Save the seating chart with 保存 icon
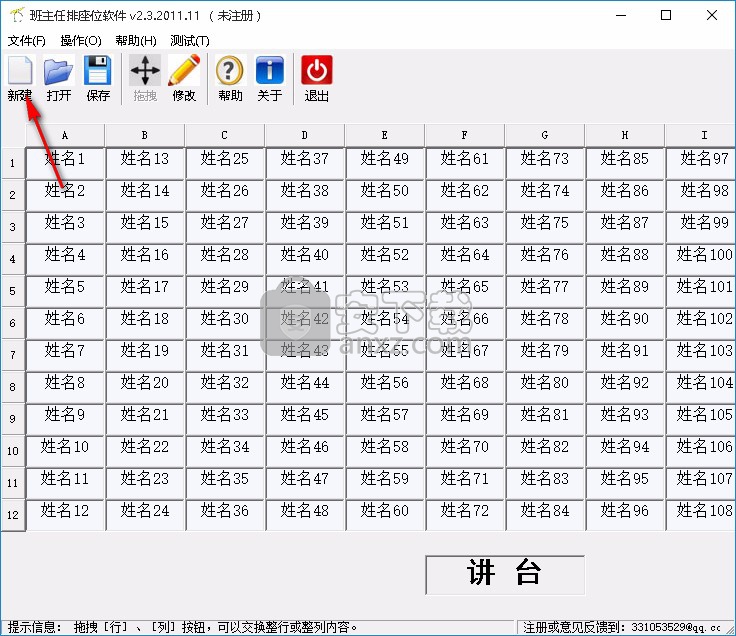 (x=98, y=78)
